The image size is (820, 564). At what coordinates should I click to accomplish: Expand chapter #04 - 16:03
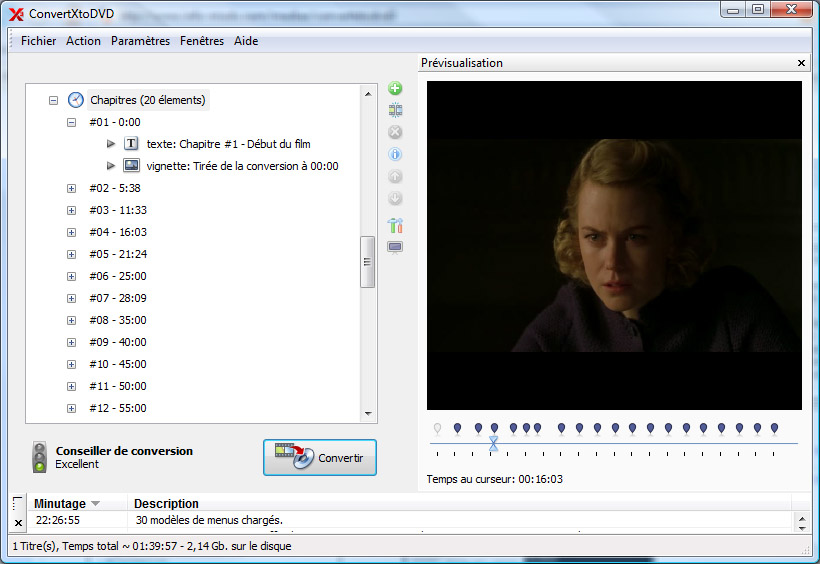point(72,232)
